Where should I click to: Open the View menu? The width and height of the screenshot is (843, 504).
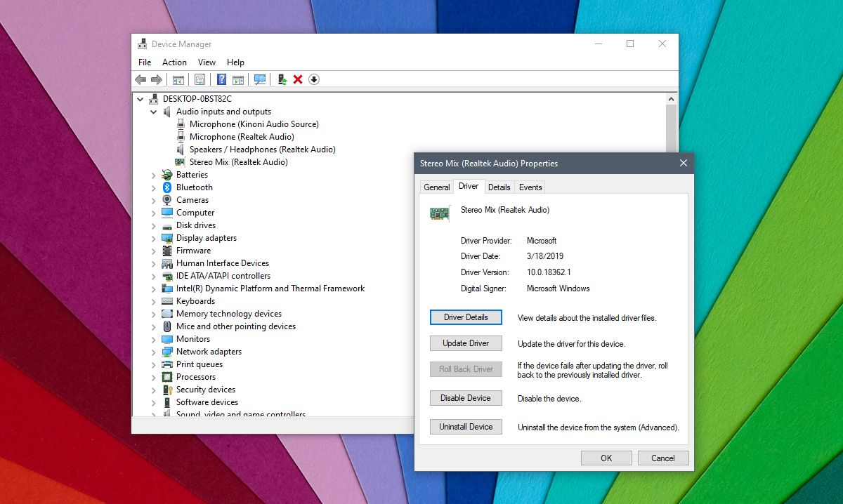pos(207,62)
